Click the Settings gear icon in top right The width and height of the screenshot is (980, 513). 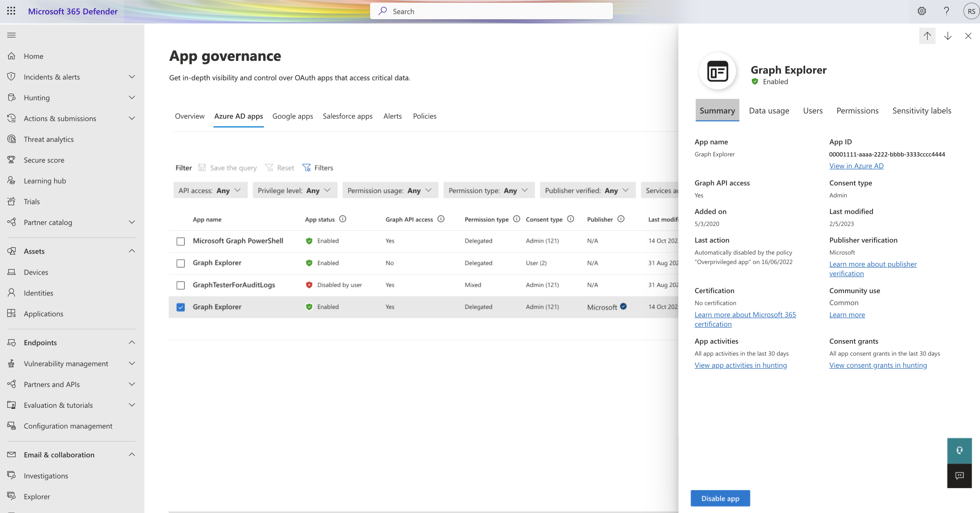pos(922,11)
